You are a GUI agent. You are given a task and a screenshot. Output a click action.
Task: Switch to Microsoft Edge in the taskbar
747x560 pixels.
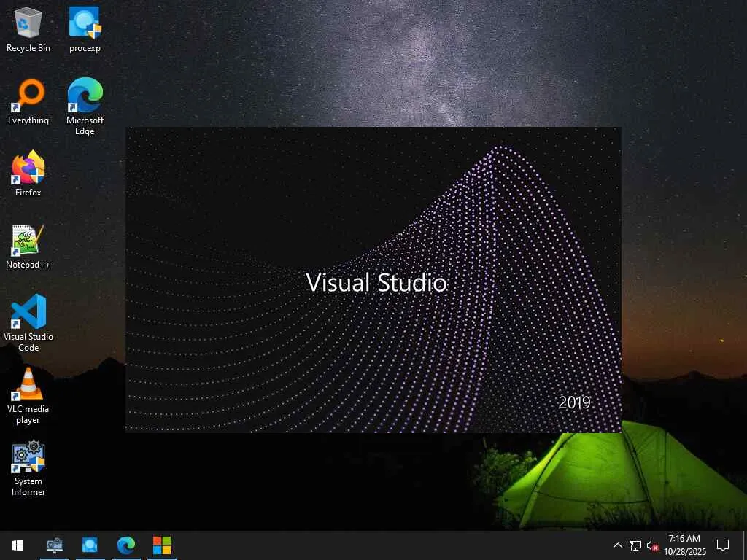click(126, 545)
